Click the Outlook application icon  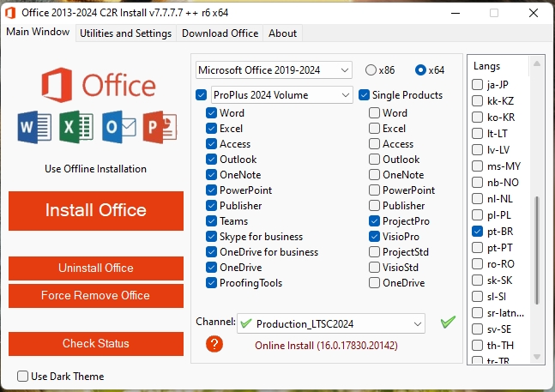tap(119, 127)
